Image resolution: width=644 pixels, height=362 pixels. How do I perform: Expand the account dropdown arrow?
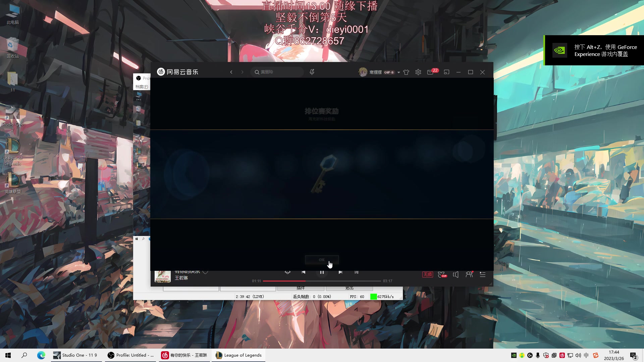click(398, 72)
